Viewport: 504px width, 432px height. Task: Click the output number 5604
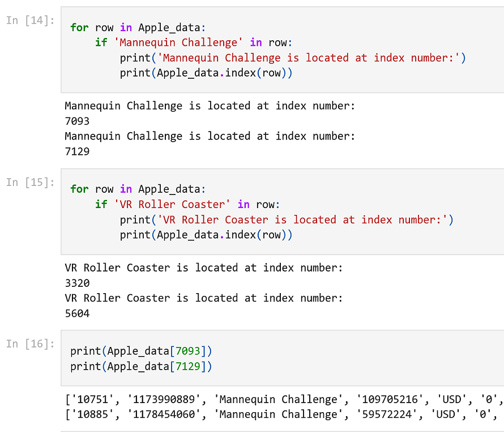[78, 314]
